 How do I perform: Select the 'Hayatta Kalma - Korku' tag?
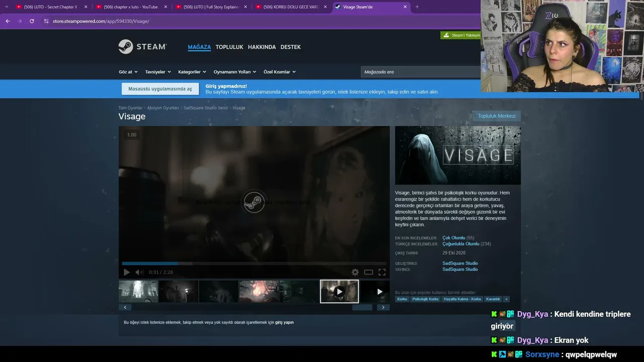pyautogui.click(x=462, y=299)
